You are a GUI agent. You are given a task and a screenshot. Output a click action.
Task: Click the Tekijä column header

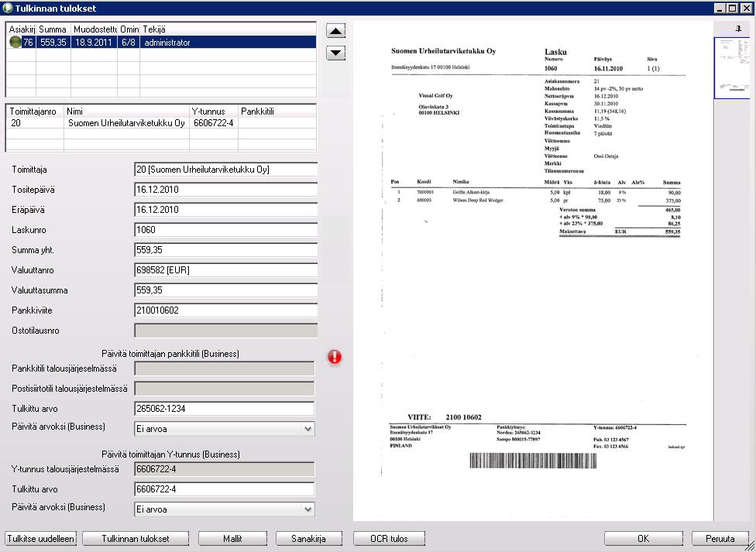click(228, 29)
